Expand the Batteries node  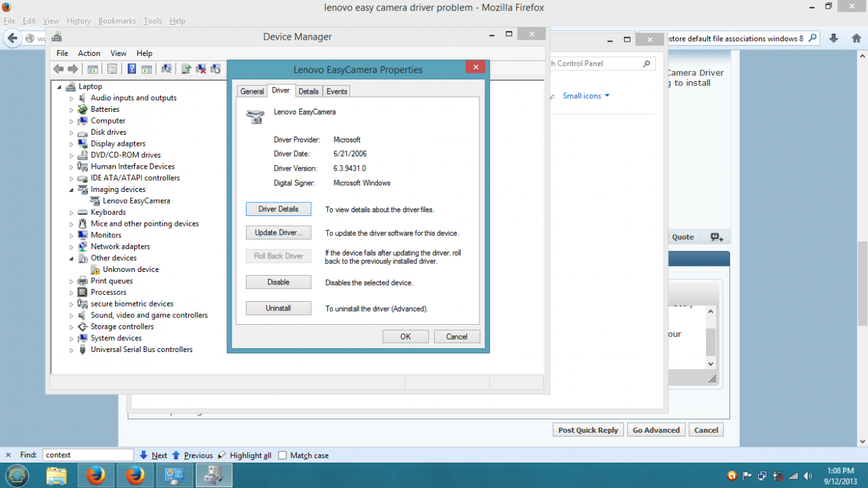coord(72,110)
